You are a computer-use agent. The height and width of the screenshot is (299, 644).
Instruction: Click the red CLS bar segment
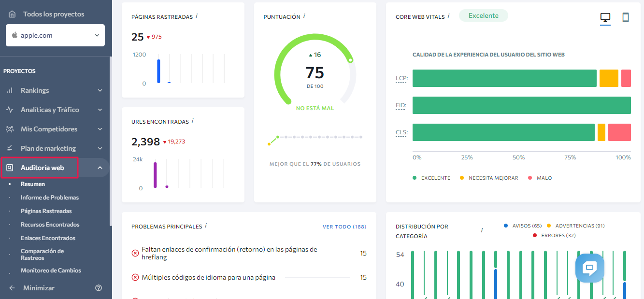click(619, 132)
